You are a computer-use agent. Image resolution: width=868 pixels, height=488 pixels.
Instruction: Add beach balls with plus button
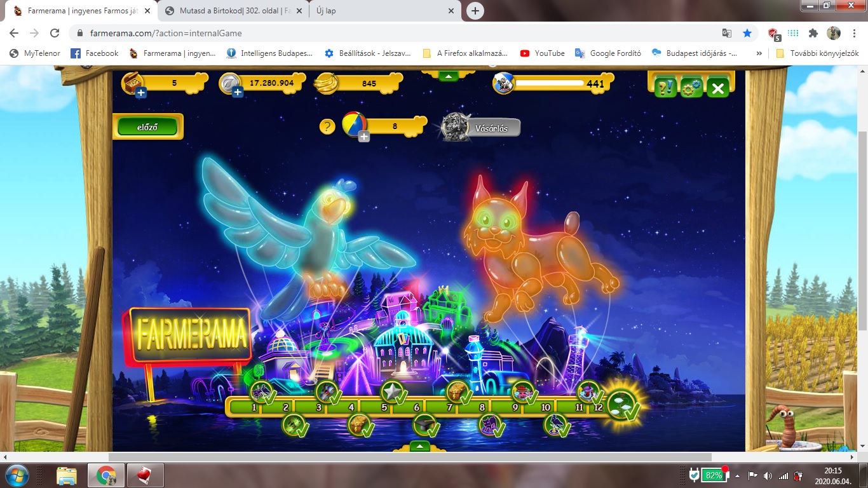click(x=364, y=136)
